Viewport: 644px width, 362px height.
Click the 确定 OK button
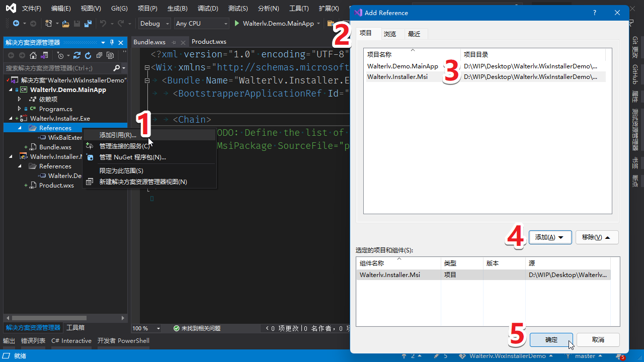tap(551, 340)
